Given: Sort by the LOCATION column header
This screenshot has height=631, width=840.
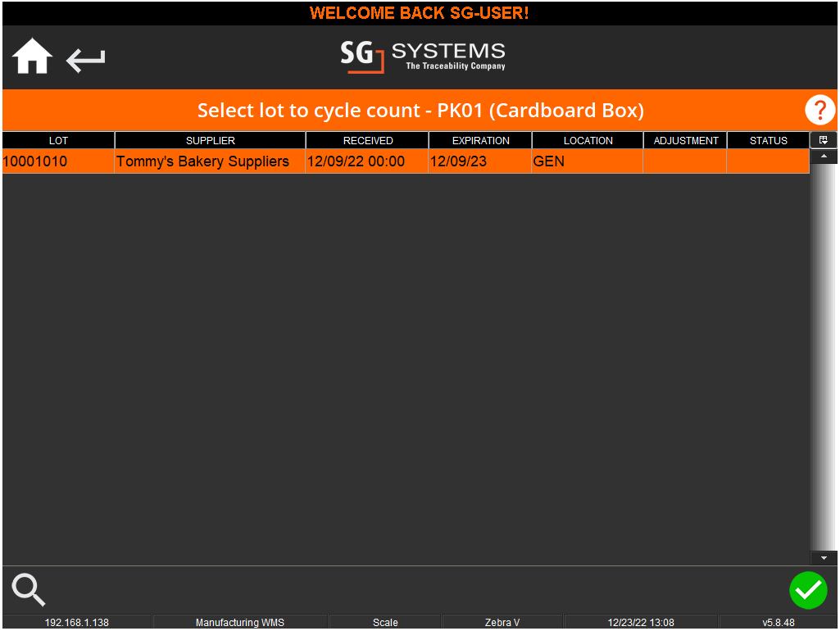Looking at the screenshot, I should [588, 140].
